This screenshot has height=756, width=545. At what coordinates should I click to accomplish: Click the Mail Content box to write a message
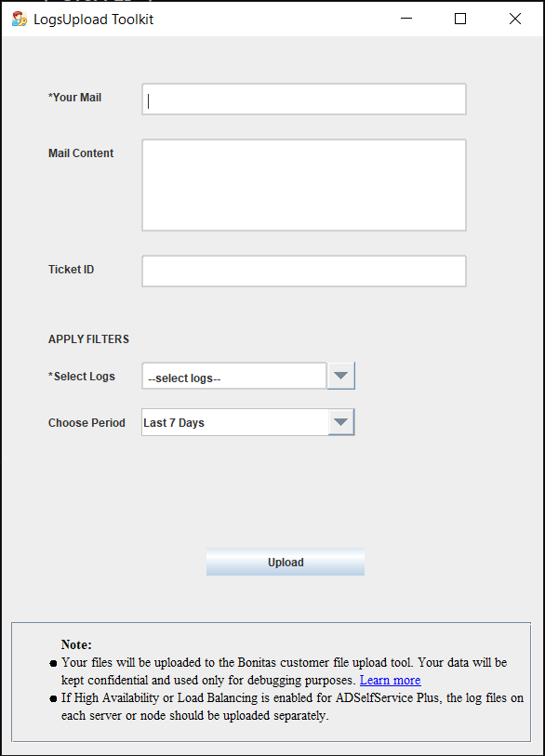(303, 184)
